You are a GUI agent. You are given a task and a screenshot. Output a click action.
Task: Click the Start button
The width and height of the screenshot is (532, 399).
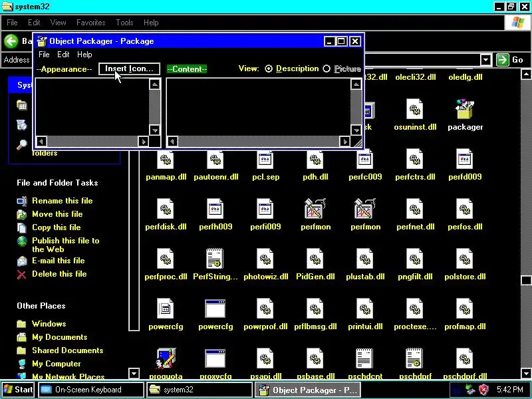tap(18, 390)
